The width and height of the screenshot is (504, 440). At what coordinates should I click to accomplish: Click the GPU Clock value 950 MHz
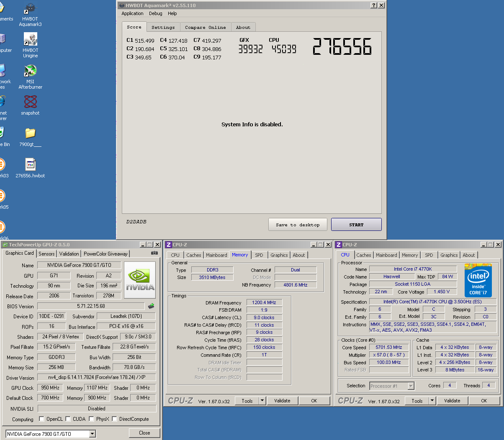pyautogui.click(x=50, y=388)
